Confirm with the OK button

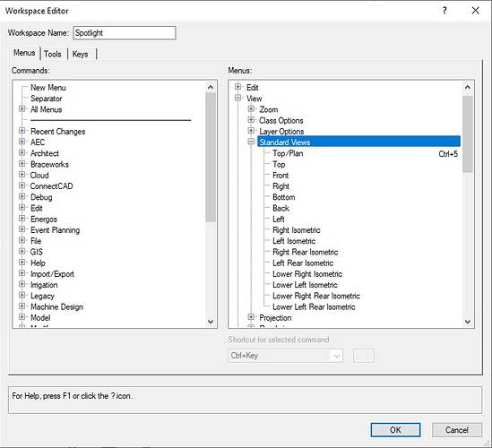[395, 430]
